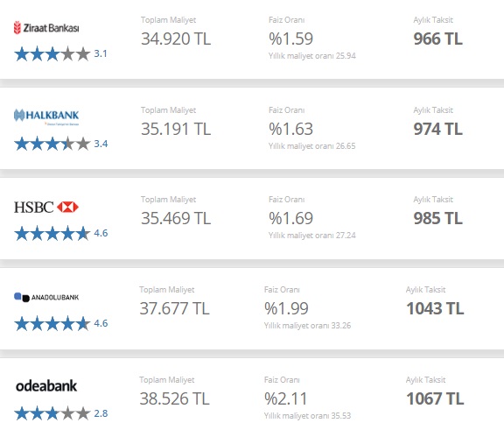This screenshot has height=437, width=504.
Task: Select the Anadolubank logo
Action: 46,297
